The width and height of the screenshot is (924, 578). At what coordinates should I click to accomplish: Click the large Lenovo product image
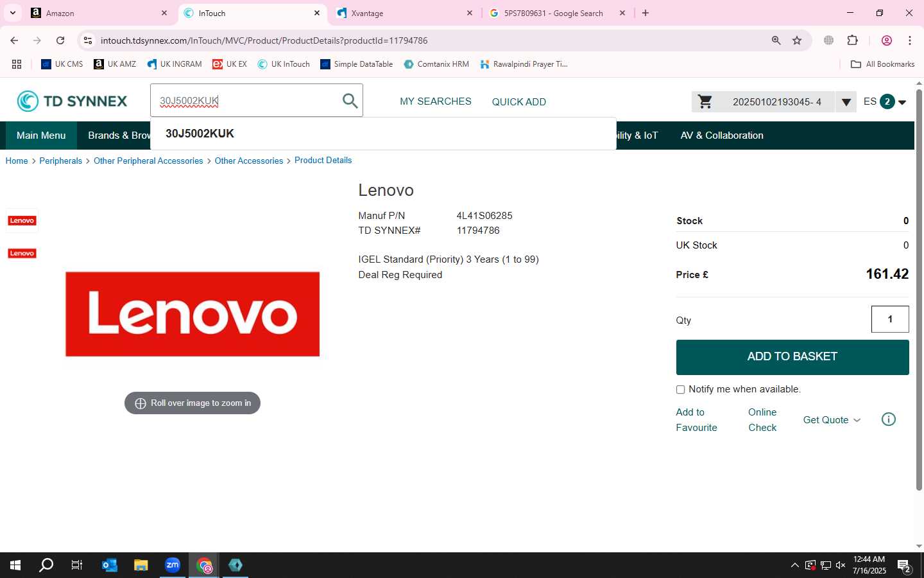coord(193,314)
